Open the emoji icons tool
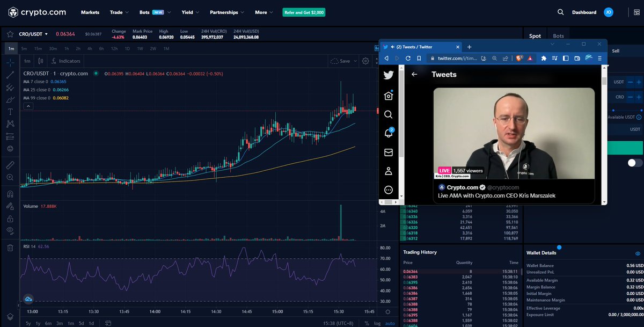This screenshot has height=327, width=644. point(10,149)
